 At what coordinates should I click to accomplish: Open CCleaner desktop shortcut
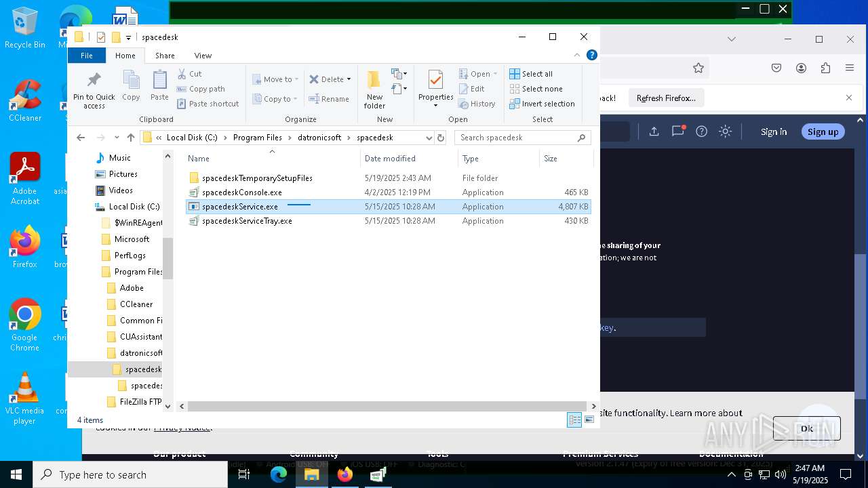point(25,100)
